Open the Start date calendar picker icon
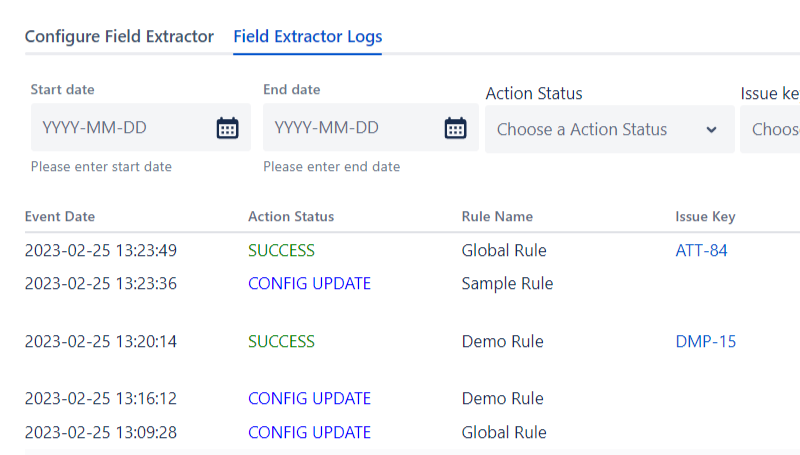800x455 pixels. pos(227,128)
